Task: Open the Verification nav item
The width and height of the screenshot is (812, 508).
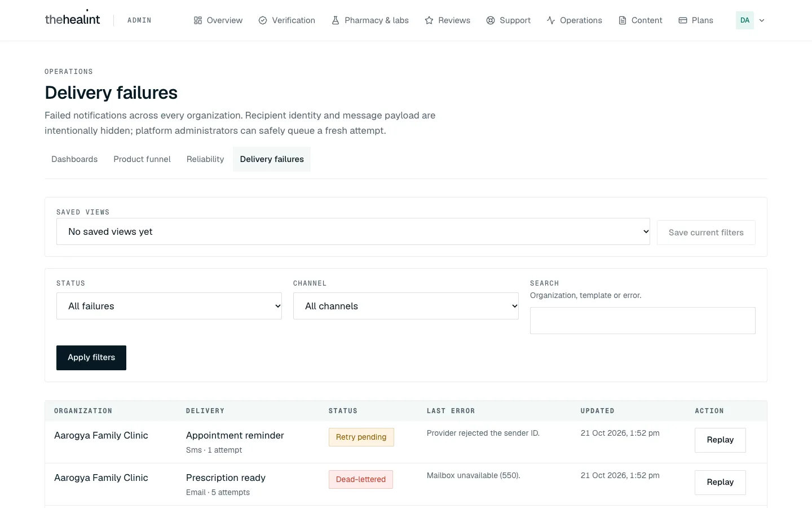Action: click(x=287, y=20)
